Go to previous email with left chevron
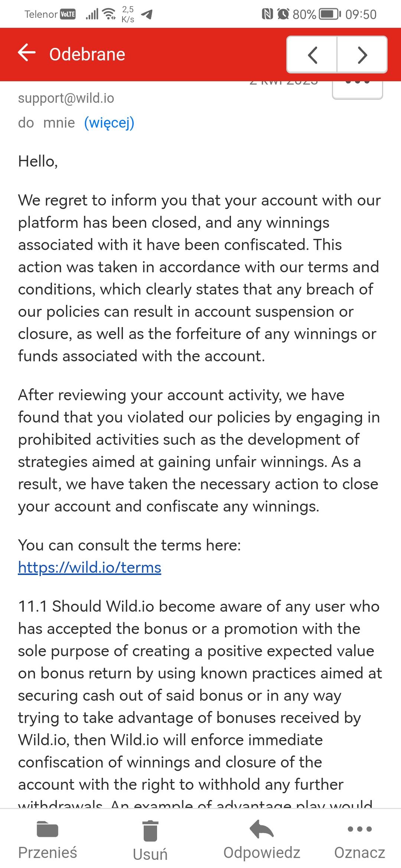This screenshot has width=401, height=868. point(312,55)
